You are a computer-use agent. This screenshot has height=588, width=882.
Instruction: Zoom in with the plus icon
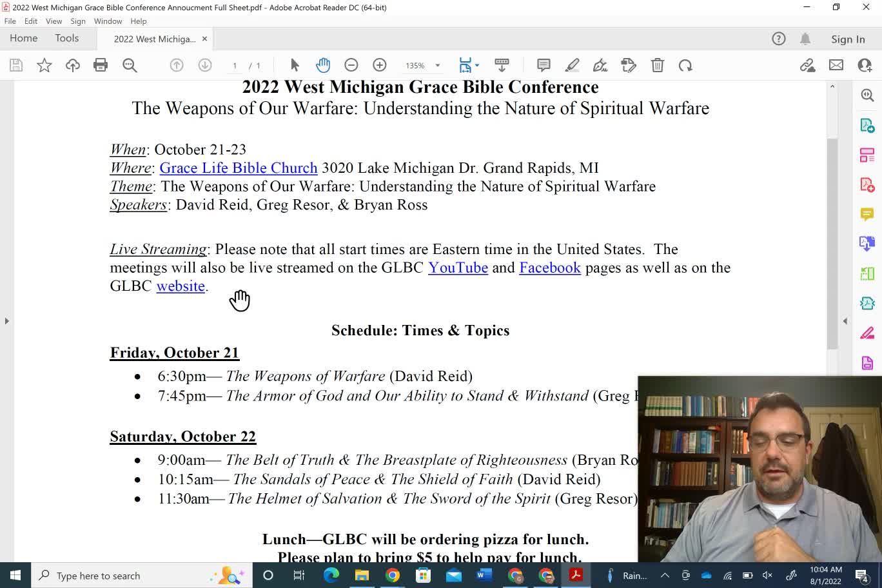(380, 65)
